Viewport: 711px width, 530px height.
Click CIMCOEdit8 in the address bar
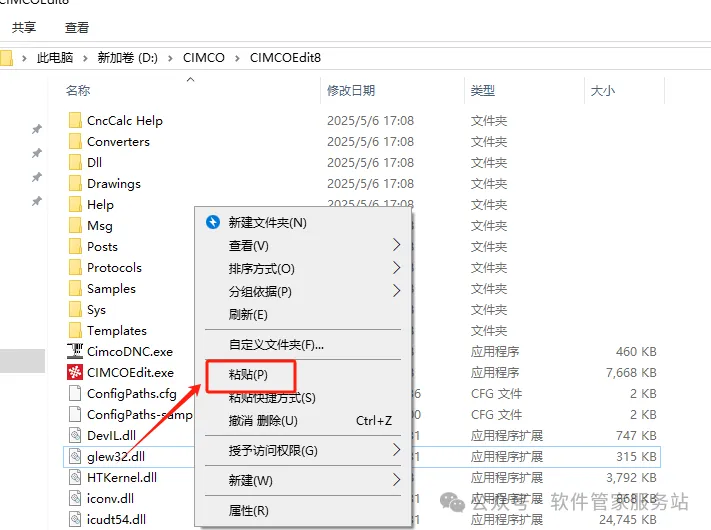(285, 58)
